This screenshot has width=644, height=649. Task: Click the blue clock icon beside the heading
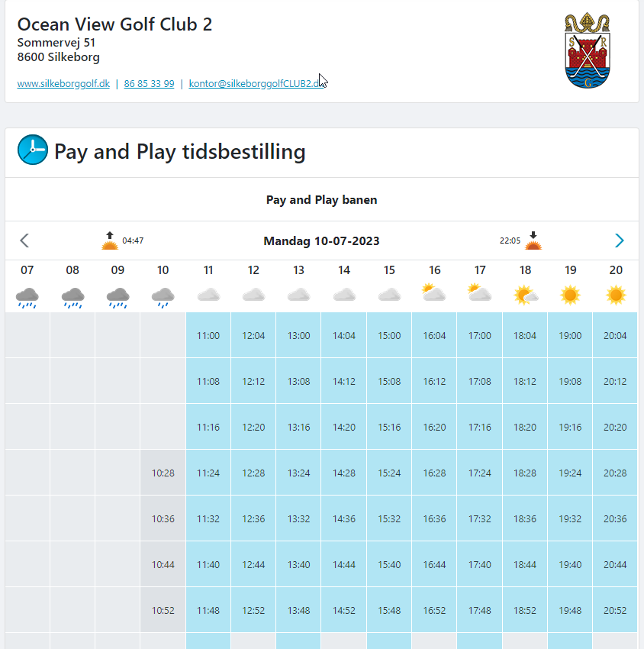coord(32,150)
